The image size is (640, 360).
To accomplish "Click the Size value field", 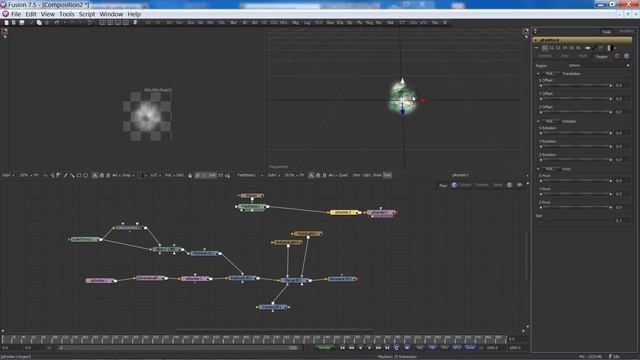I will 622,220.
